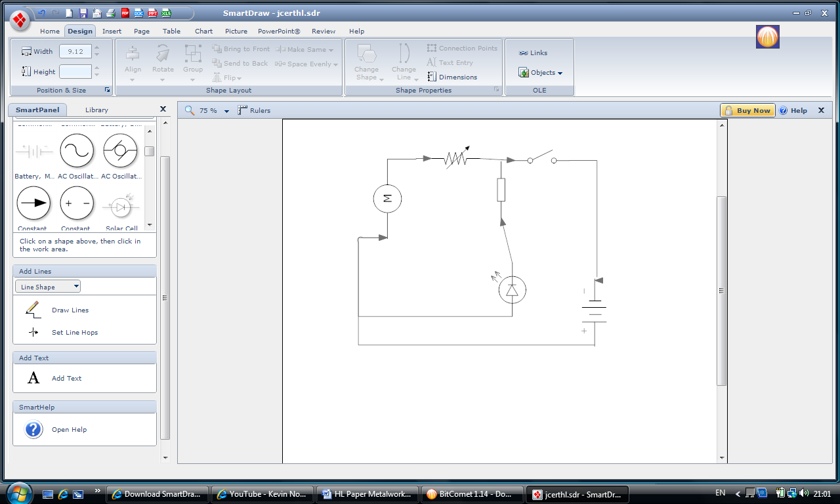Select the Constant current source arrow shape
This screenshot has height=504, width=840.
(33, 203)
